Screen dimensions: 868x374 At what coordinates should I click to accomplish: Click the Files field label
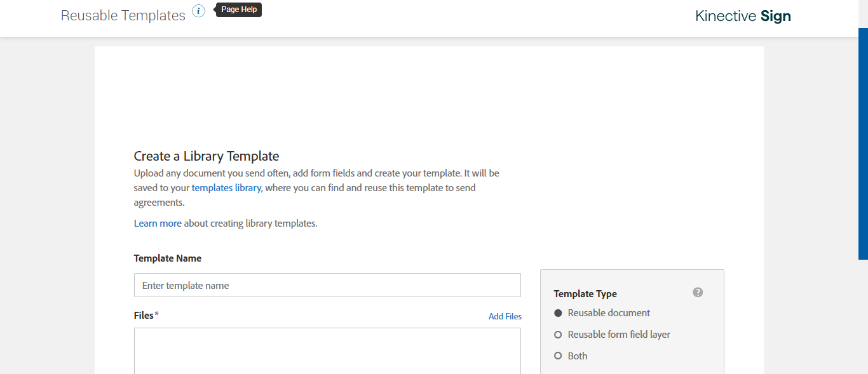tap(144, 316)
